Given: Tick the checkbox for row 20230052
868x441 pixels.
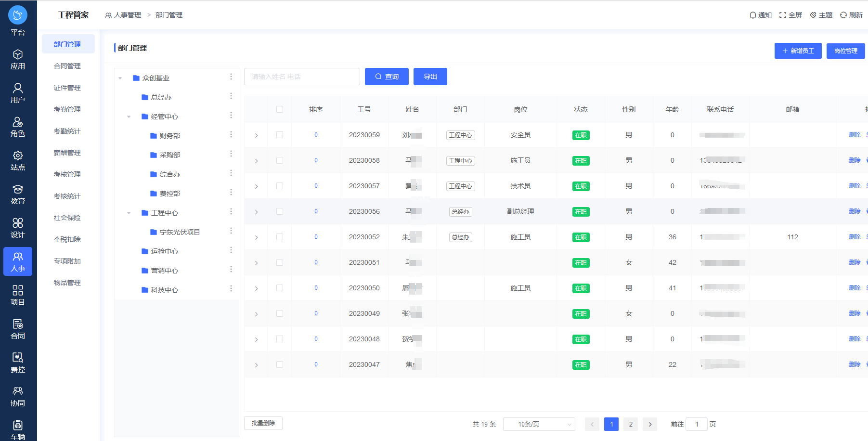Looking at the screenshot, I should [280, 237].
